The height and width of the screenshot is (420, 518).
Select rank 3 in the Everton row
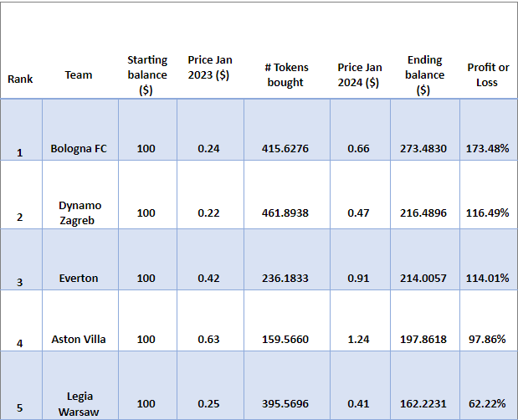coord(20,283)
